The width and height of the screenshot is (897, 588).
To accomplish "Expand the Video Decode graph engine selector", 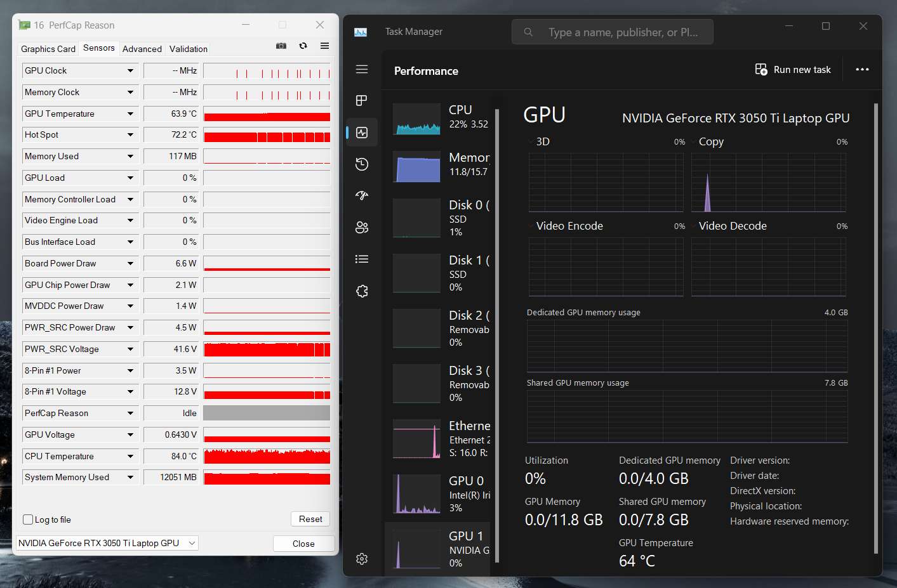I will [x=694, y=226].
